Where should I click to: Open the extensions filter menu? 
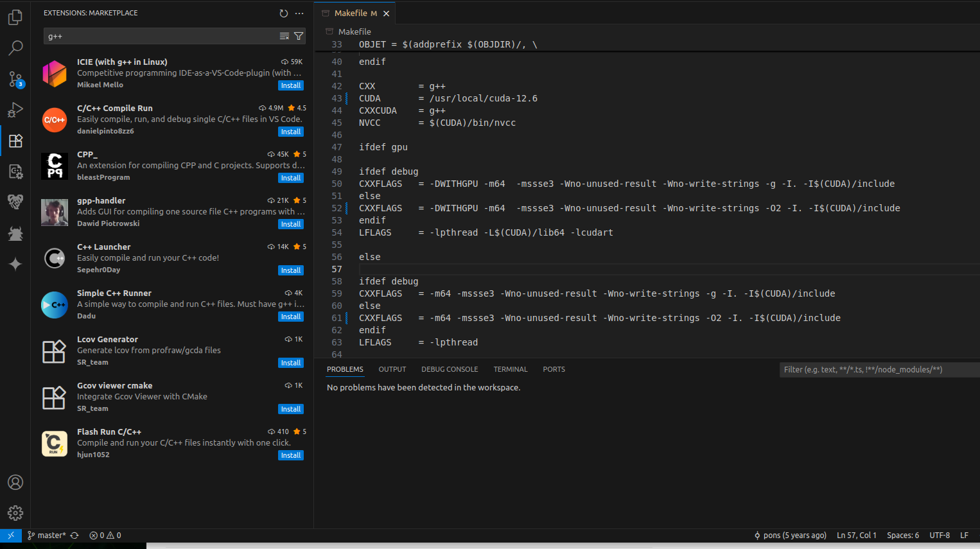pos(299,36)
